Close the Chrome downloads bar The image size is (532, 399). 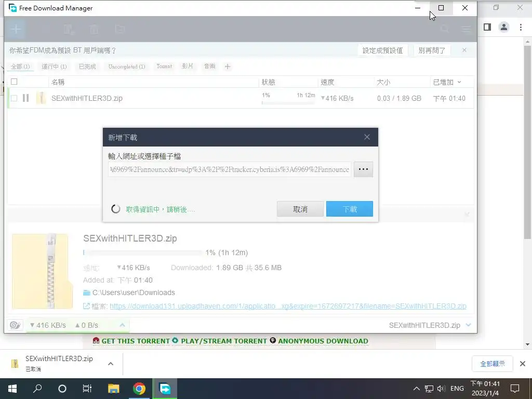point(523,364)
